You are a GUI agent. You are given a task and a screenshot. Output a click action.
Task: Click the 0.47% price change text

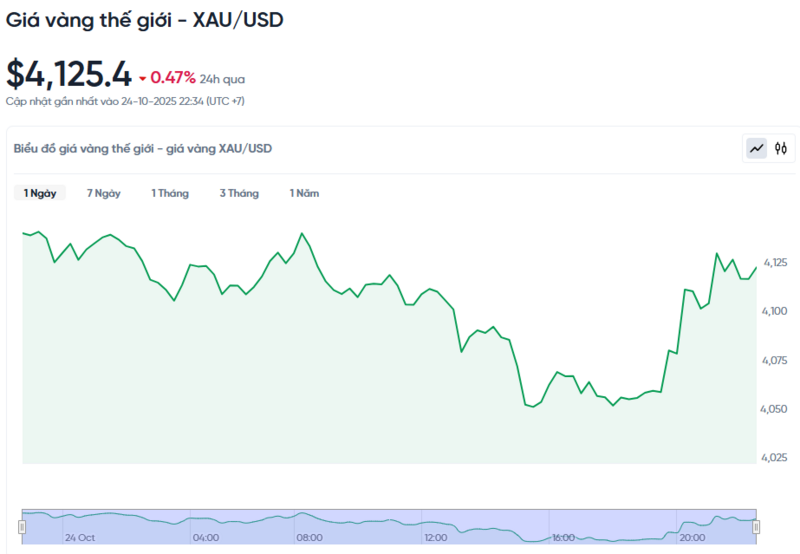click(x=173, y=77)
